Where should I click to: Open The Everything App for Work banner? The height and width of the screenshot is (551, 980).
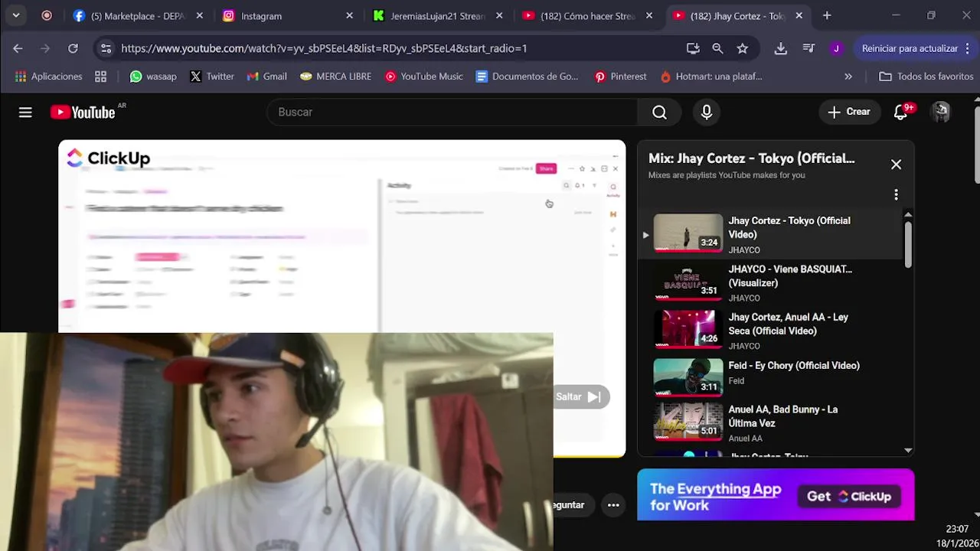[x=776, y=495]
